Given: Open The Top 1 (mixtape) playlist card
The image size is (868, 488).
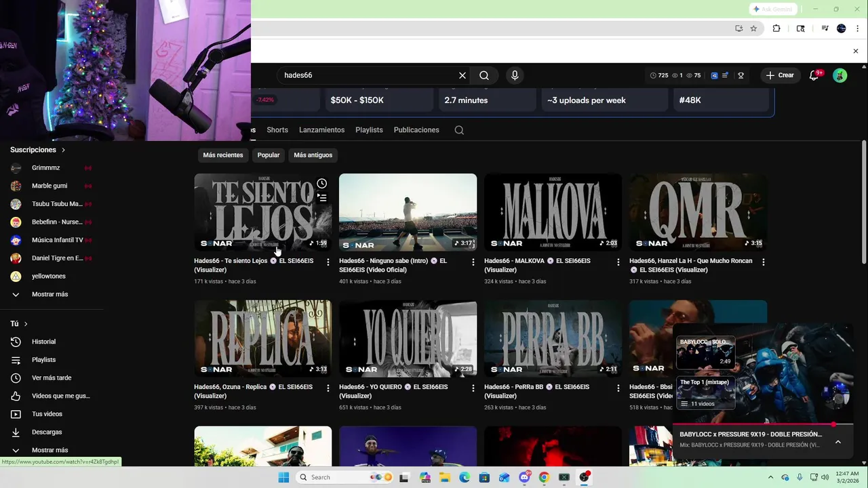Looking at the screenshot, I should [x=705, y=393].
